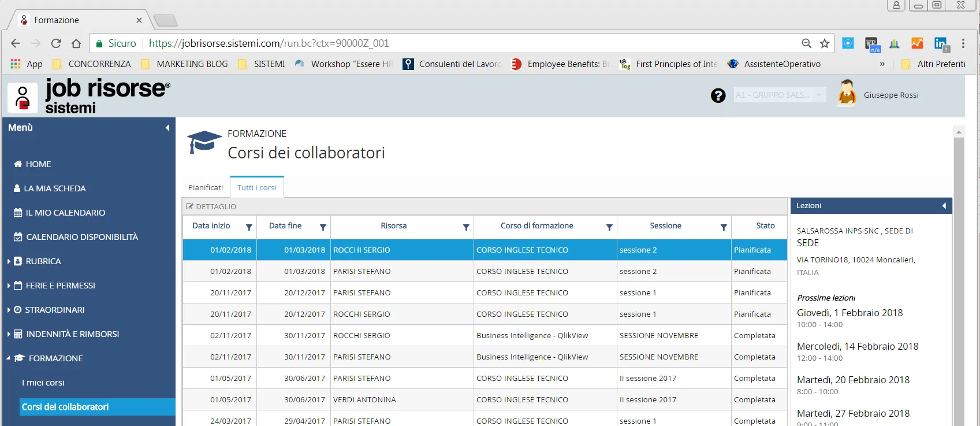Open the Risorsa column filter funnel
Viewport: 980px width, 426px height.
pyautogui.click(x=466, y=227)
